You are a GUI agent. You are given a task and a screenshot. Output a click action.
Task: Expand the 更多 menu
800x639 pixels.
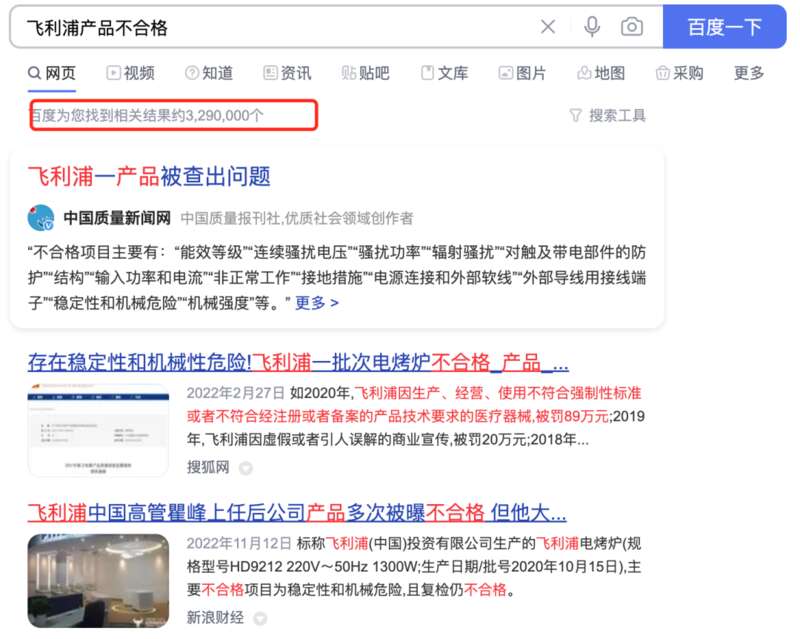(x=748, y=73)
